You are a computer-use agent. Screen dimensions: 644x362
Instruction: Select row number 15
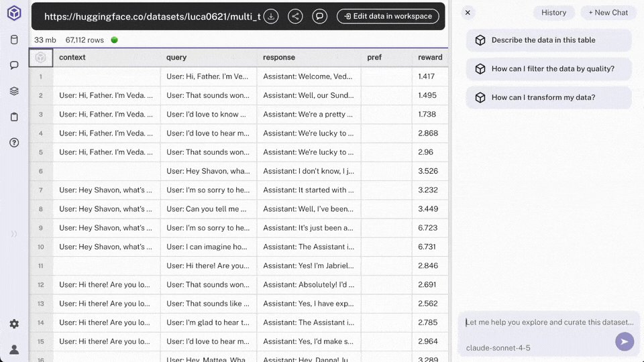point(41,341)
